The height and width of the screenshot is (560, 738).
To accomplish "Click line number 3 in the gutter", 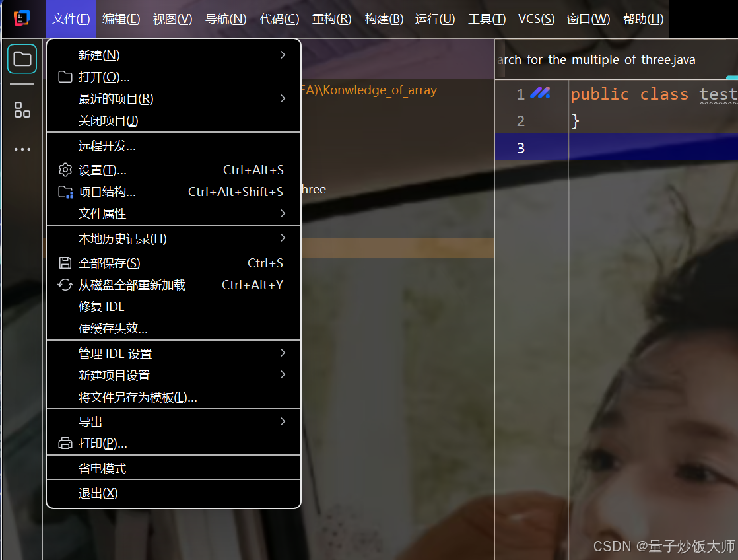I will (521, 148).
